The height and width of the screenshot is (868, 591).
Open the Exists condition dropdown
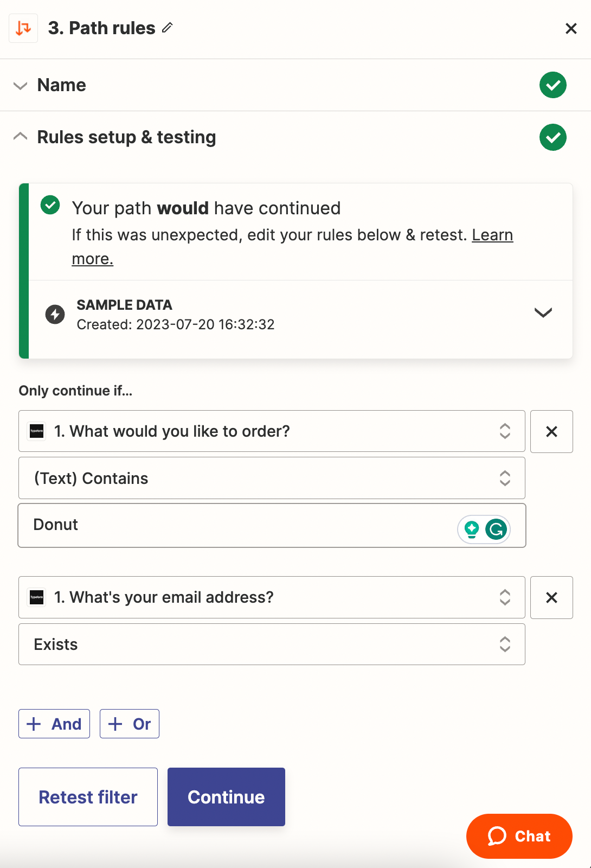[271, 644]
